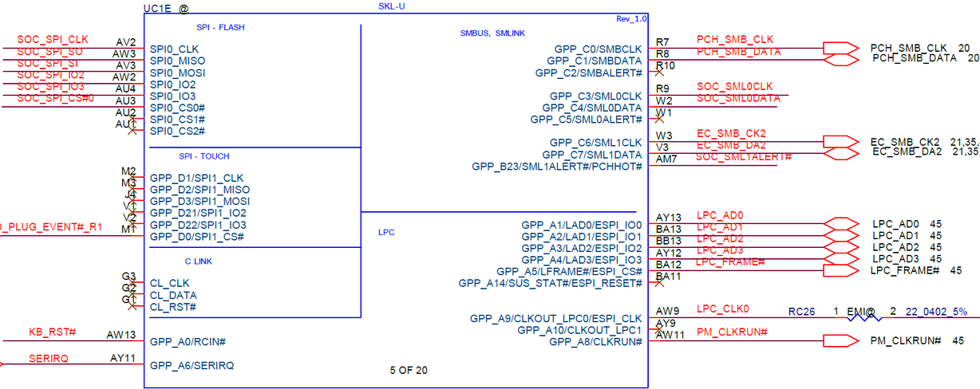Select the SMBUS, SMLINK section heading

(492, 33)
